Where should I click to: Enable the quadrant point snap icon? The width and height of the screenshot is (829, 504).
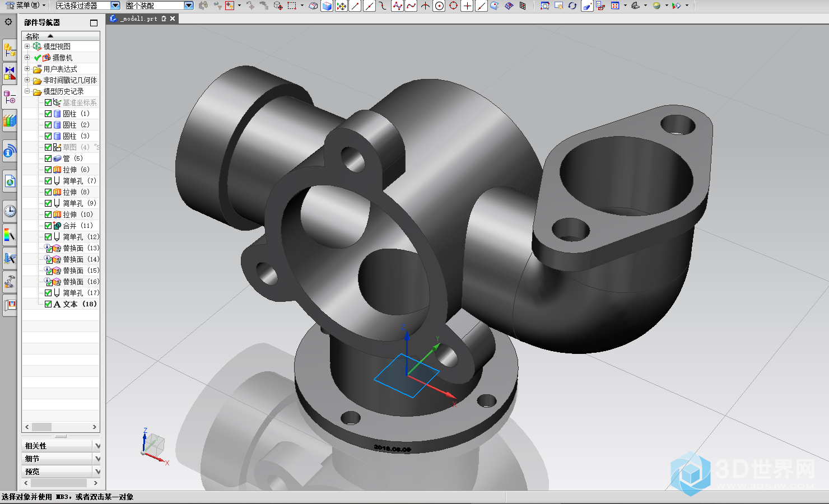tap(453, 6)
